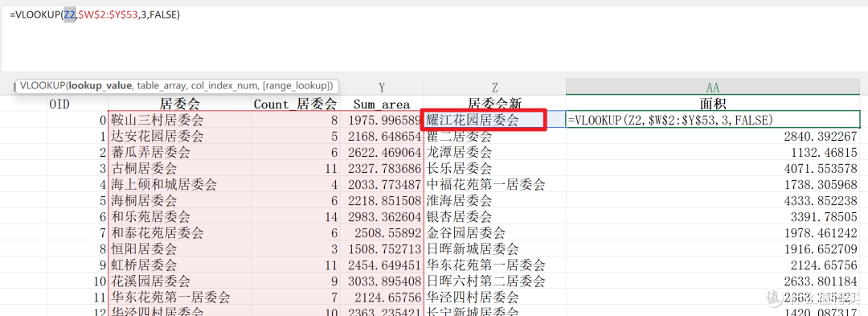Click the Sum_area value 1508.752713
This screenshot has height=316, width=868.
click(382, 249)
